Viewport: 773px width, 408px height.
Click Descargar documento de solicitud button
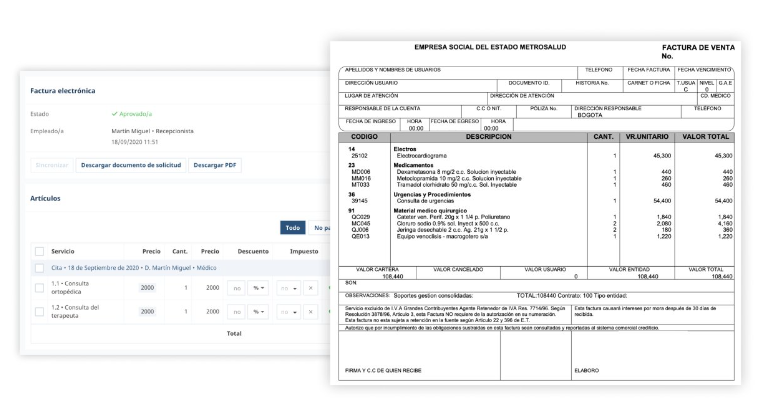point(131,165)
